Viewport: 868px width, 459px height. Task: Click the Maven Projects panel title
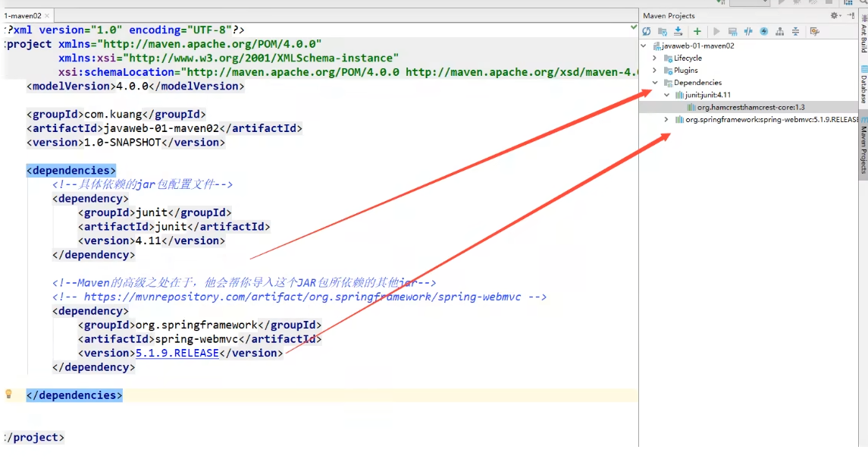click(x=669, y=15)
